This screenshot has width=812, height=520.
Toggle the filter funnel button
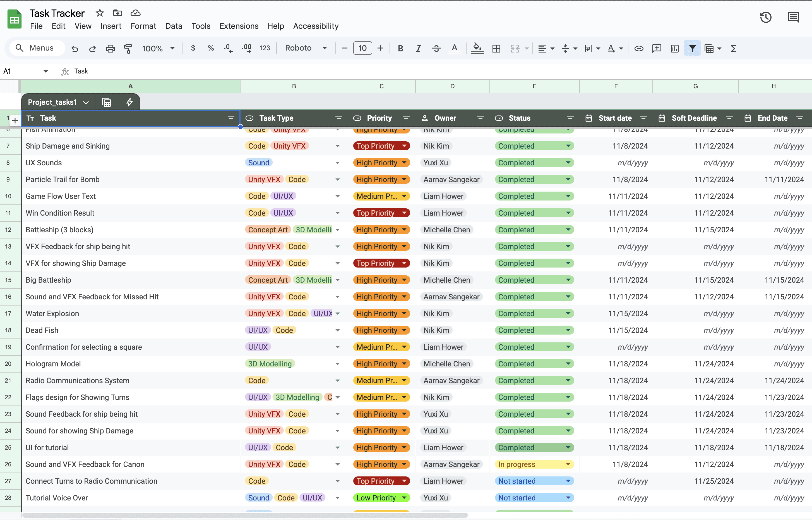click(692, 48)
